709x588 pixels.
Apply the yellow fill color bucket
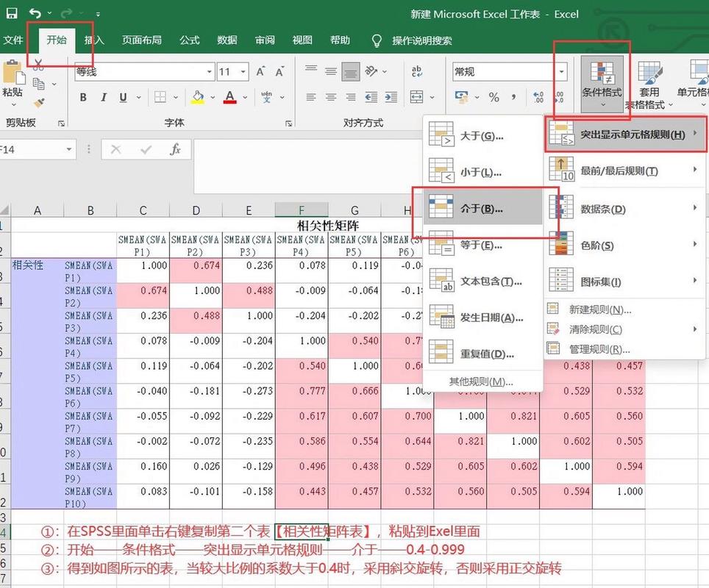[198, 97]
